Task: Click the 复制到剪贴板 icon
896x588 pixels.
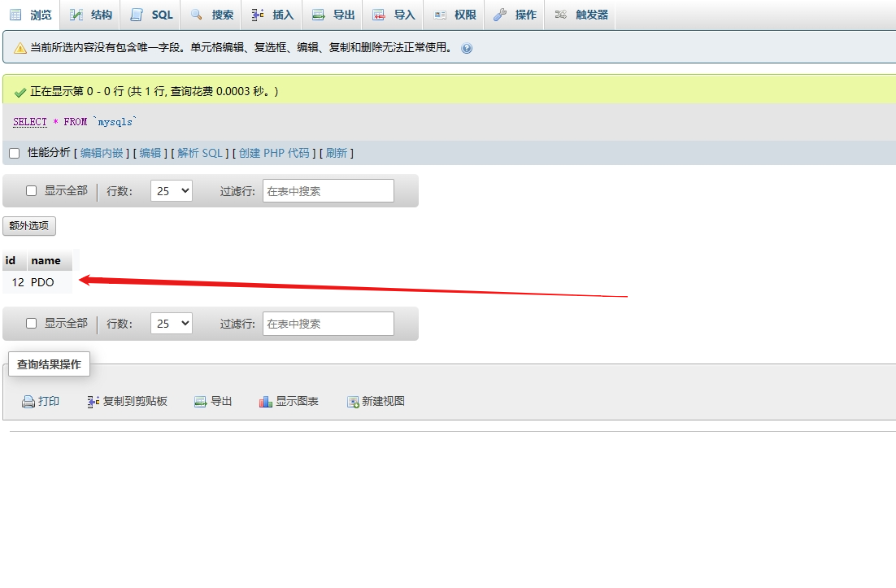Action: [92, 401]
